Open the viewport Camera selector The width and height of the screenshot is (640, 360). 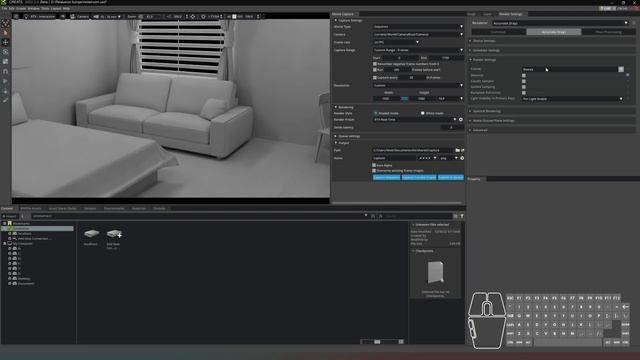coord(79,17)
